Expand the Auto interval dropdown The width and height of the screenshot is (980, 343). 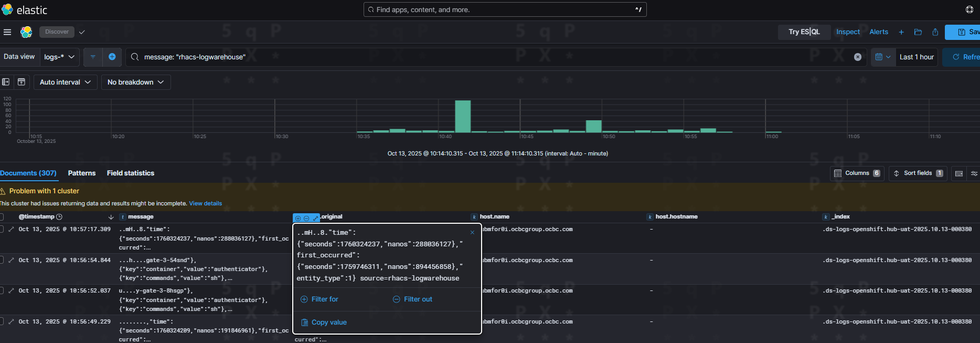(65, 82)
